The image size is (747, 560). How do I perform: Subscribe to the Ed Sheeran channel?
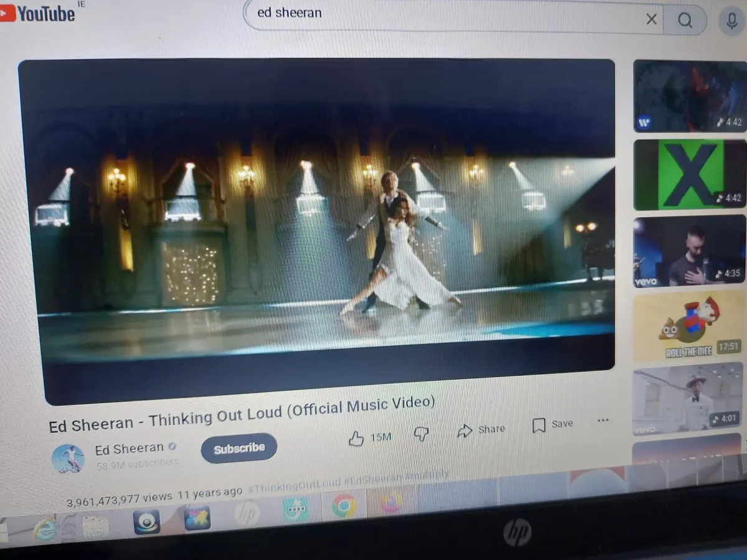239,449
